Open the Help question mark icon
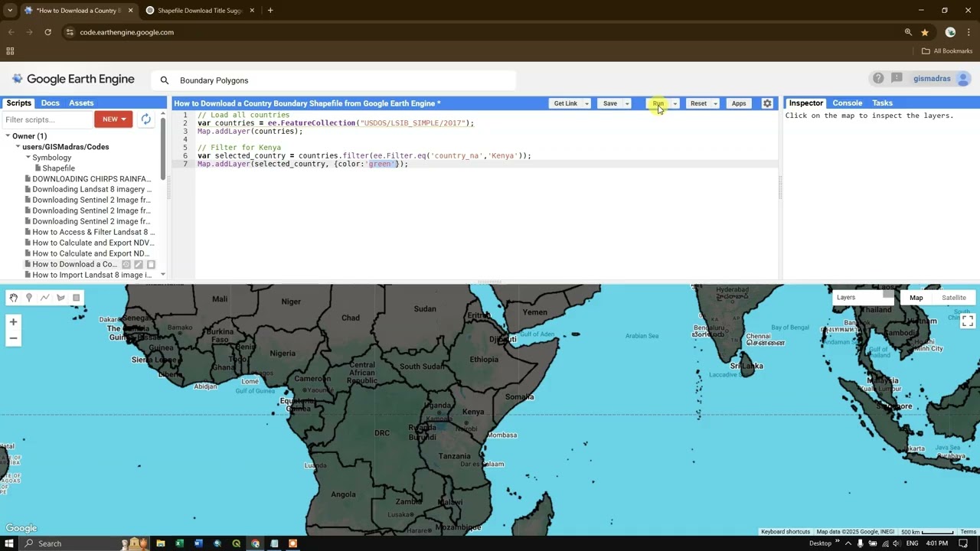This screenshot has width=980, height=551. tap(878, 79)
